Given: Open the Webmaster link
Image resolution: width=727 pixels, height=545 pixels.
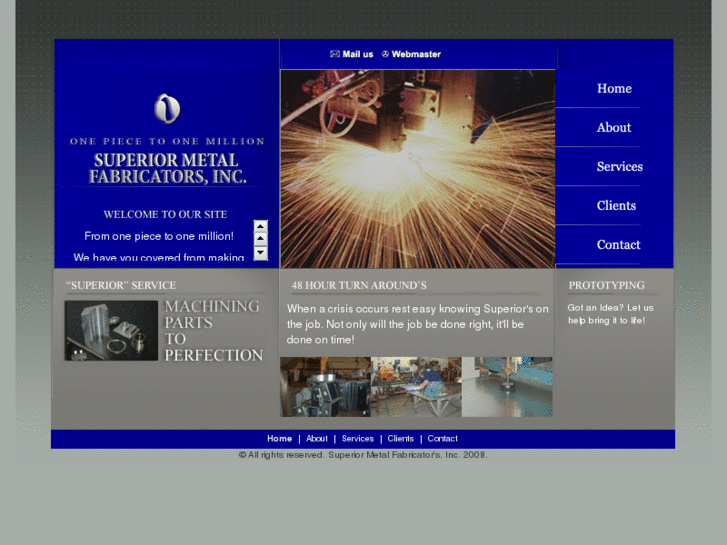Looking at the screenshot, I should [416, 54].
